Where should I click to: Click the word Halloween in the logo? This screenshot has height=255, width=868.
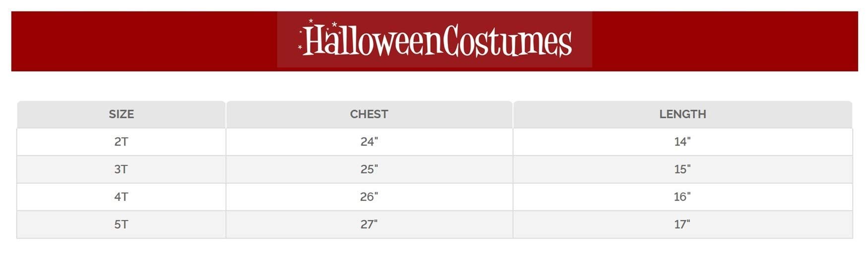(373, 41)
